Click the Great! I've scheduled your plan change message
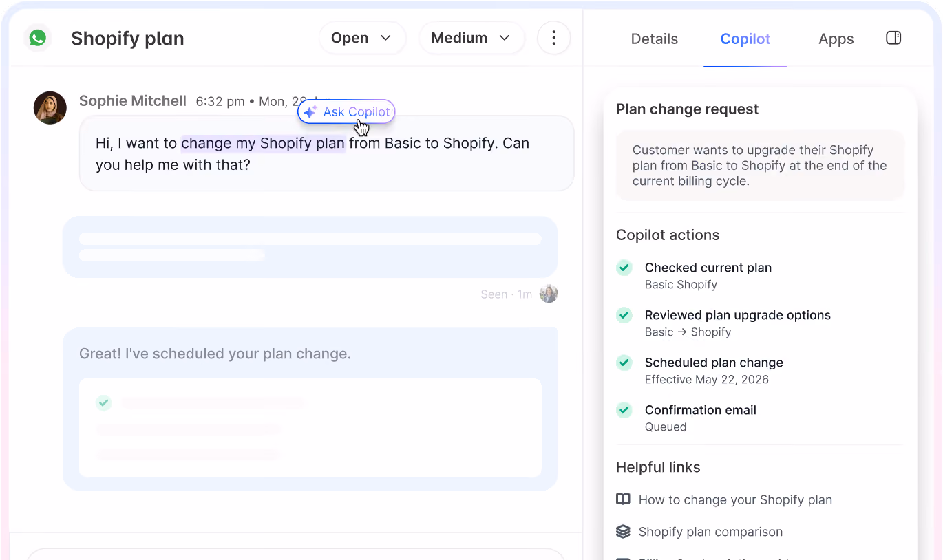This screenshot has height=560, width=943. (215, 354)
